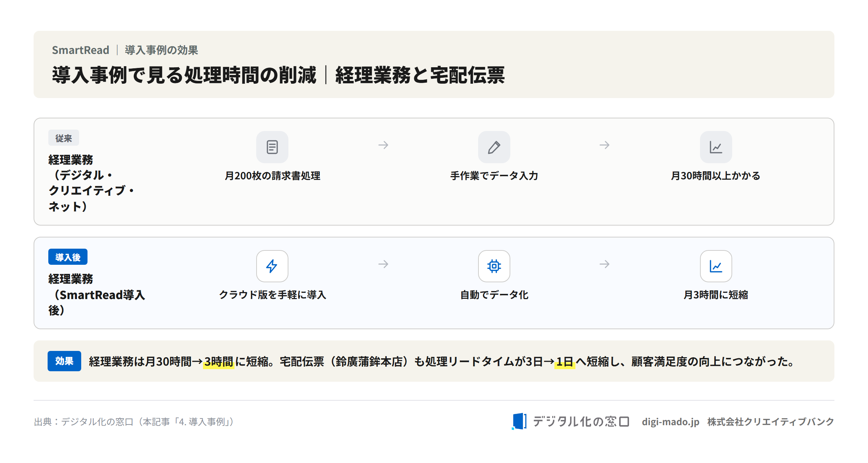Click the highlighted 1日 in the summary

tap(565, 361)
